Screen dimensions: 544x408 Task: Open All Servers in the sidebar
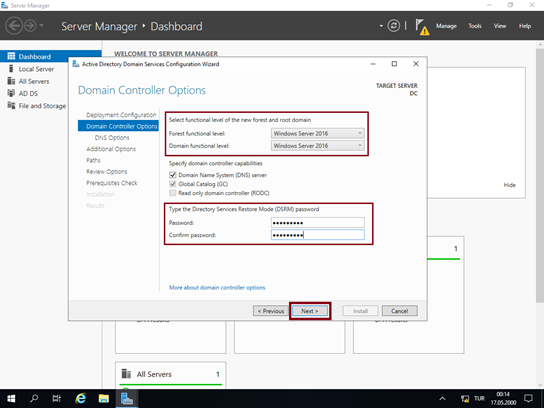pyautogui.click(x=34, y=81)
